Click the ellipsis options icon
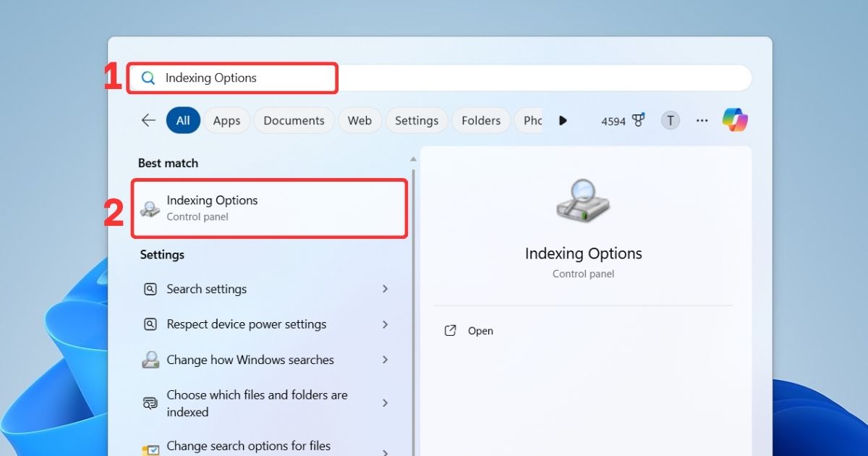This screenshot has width=868, height=456. 702,121
